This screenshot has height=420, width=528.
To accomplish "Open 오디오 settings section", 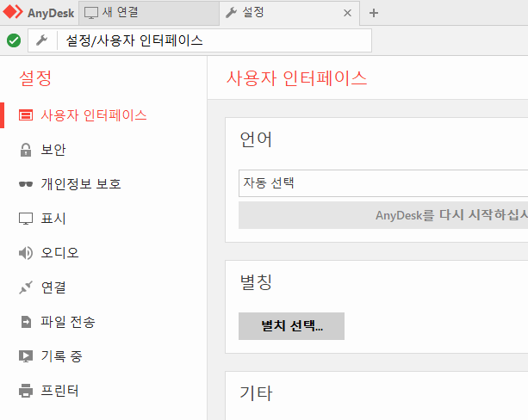I will coord(103,253).
